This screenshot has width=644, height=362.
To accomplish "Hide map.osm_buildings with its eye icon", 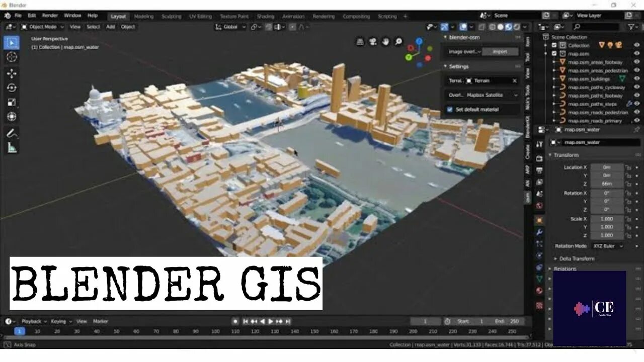I will pos(636,79).
